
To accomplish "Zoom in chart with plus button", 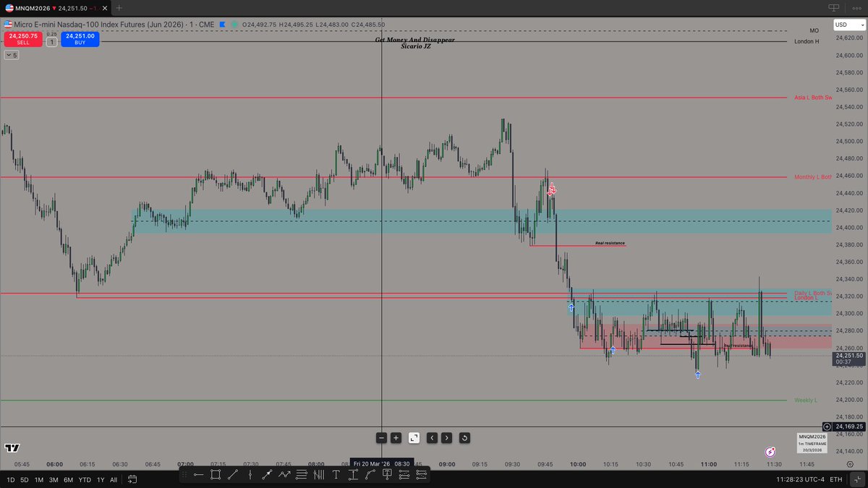I will 396,437.
